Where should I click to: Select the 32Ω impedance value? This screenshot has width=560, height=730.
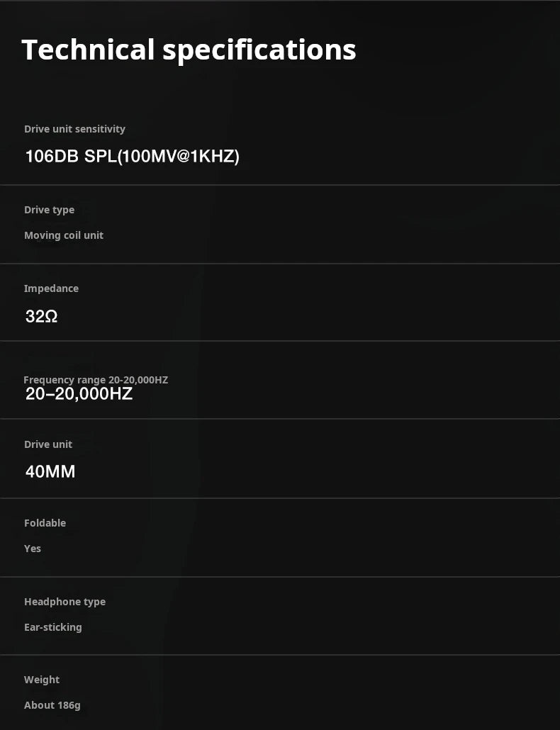(41, 317)
